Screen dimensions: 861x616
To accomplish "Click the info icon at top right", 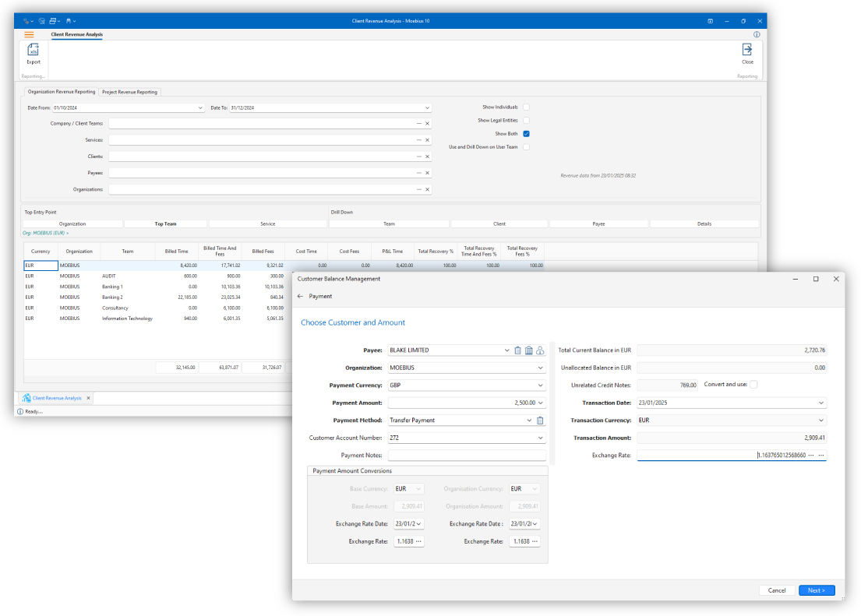I will [756, 35].
